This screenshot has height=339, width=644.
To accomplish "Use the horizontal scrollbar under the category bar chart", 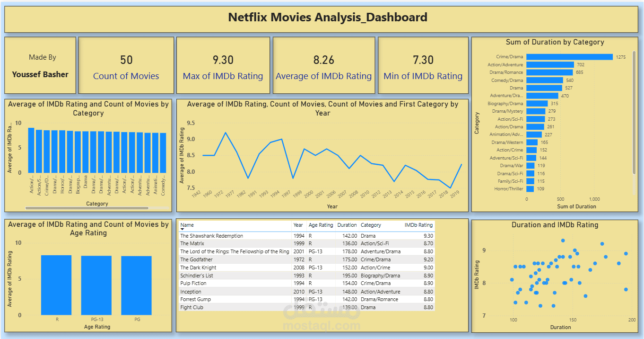I will click(x=87, y=208).
